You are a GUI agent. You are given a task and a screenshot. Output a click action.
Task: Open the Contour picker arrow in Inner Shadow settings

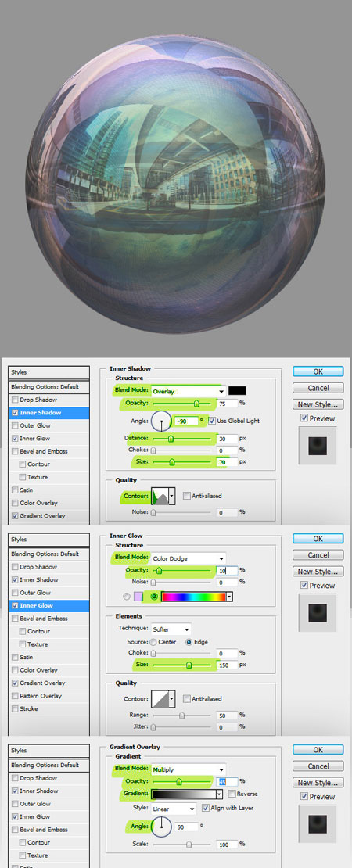click(171, 496)
